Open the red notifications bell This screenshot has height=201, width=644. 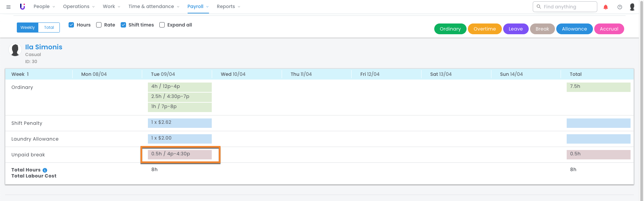(x=605, y=7)
